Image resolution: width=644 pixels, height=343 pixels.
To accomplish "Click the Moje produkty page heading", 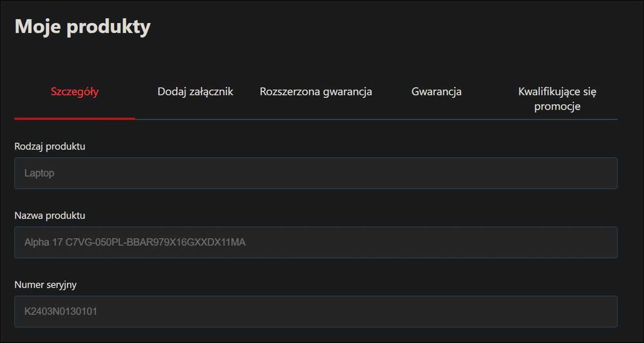I will [82, 26].
